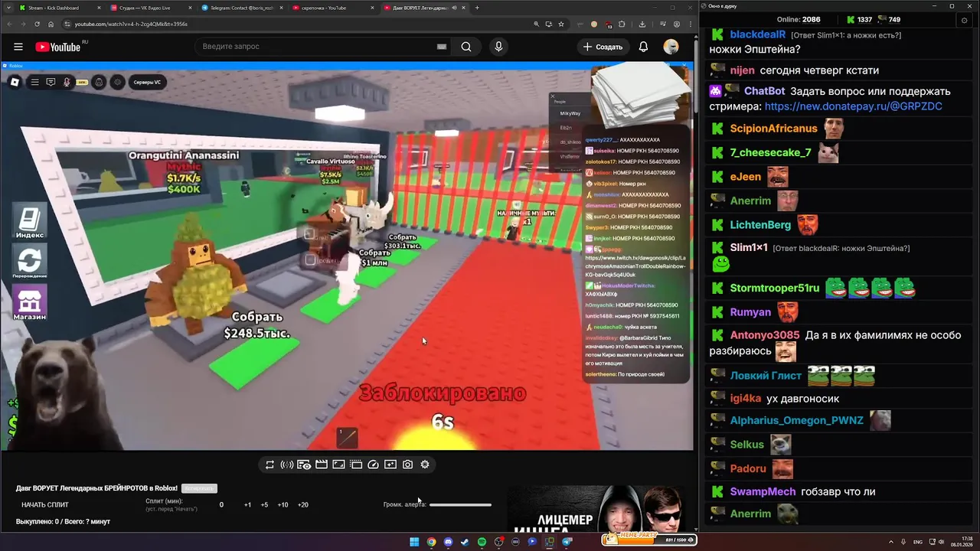Open the YouTube hamburger guide menu
980x551 pixels.
(18, 47)
